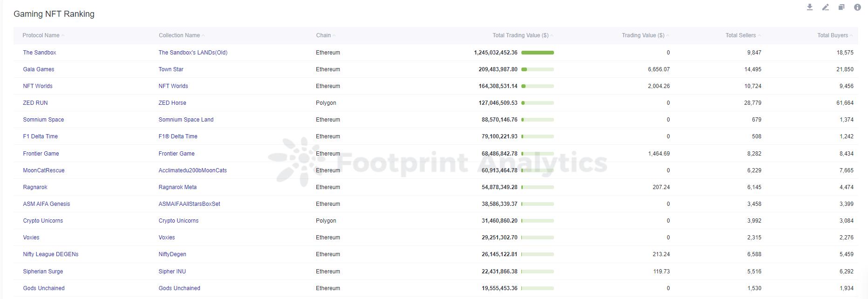This screenshot has width=868, height=299.
Task: Click the Gaming NFT Ranking title
Action: [x=54, y=14]
